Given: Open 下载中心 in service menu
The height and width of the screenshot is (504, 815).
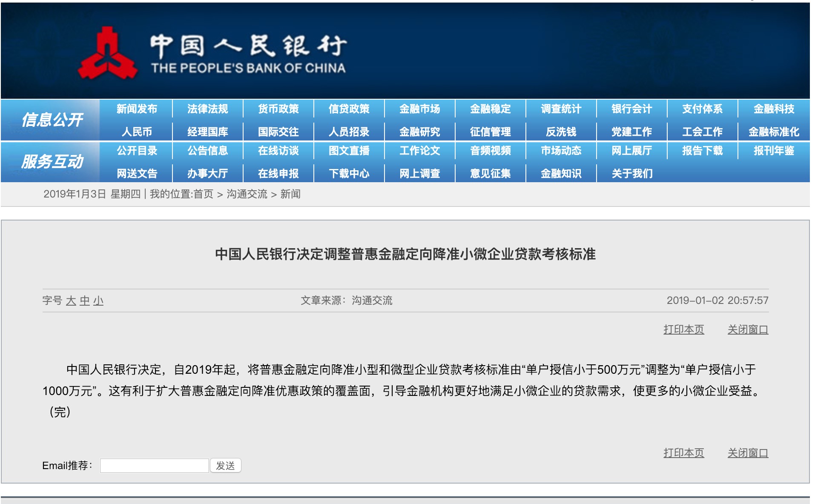Looking at the screenshot, I should (x=349, y=174).
